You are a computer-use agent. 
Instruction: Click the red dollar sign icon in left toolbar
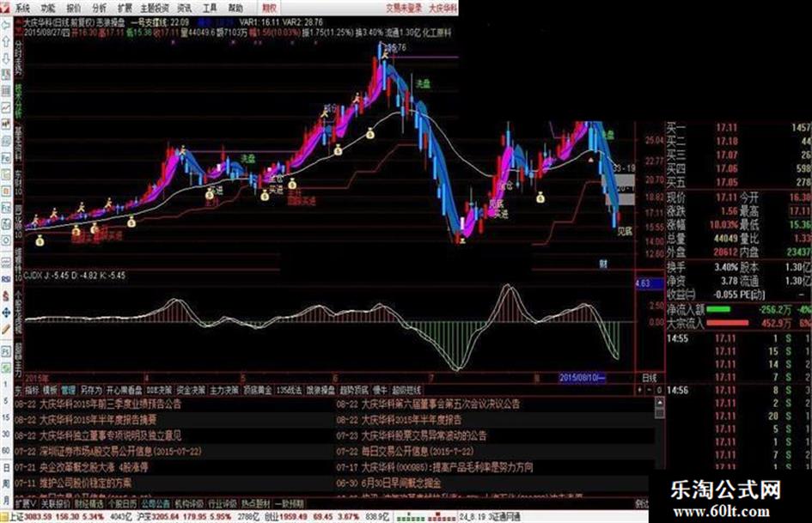tap(6, 295)
